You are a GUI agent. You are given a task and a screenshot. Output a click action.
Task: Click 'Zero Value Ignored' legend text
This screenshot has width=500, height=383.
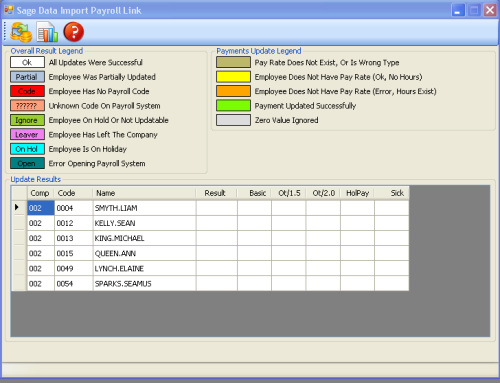pyautogui.click(x=286, y=120)
